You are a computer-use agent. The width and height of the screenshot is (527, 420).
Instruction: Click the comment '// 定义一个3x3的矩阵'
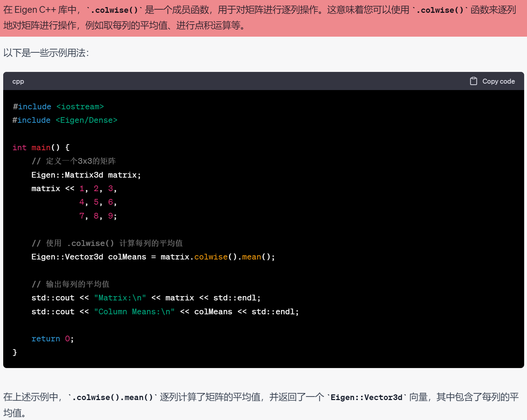point(74,161)
